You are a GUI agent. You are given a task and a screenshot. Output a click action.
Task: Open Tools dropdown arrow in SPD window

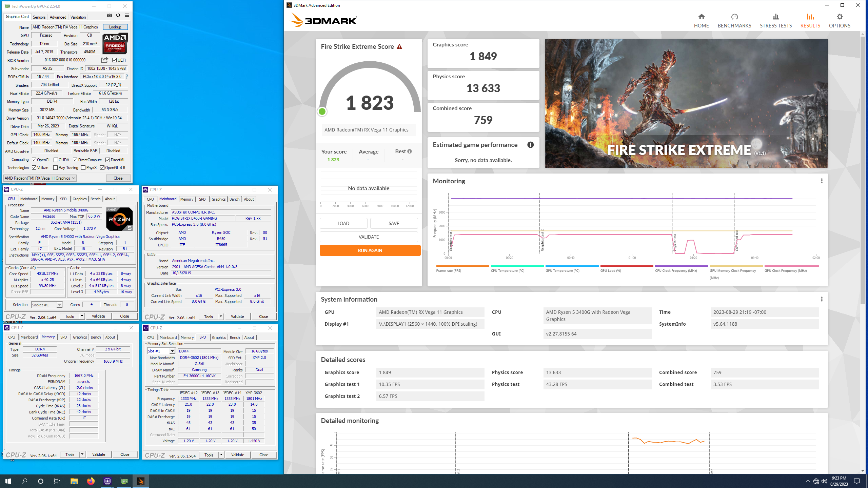tap(221, 455)
